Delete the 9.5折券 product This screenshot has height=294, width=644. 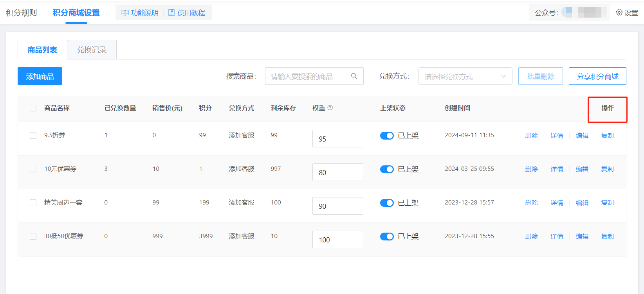531,135
